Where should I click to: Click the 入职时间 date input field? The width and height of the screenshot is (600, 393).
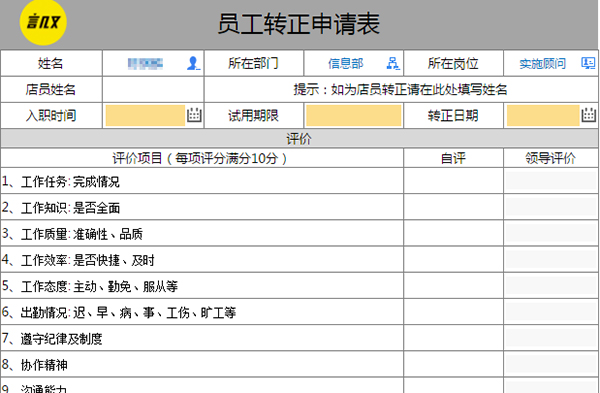point(145,116)
